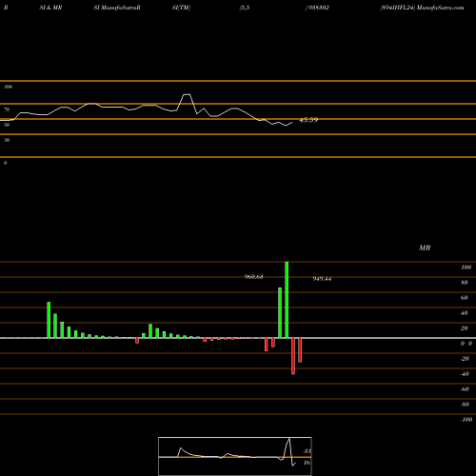Click the 100 label on MR axis
Viewport: 476px width, 476px height.
pyautogui.click(x=466, y=268)
